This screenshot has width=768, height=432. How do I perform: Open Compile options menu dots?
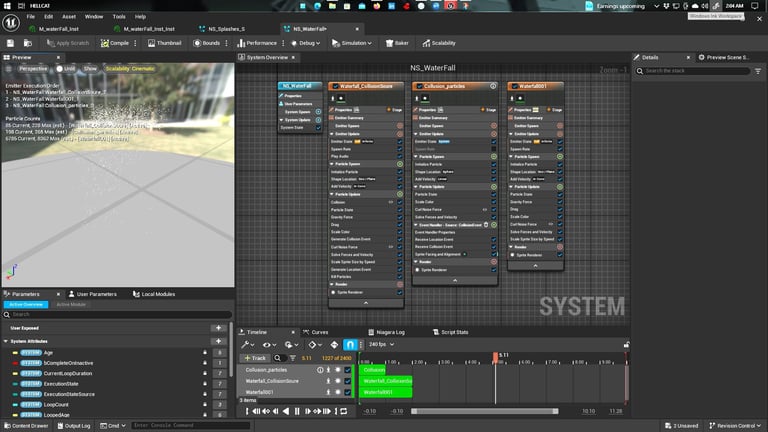[135, 43]
